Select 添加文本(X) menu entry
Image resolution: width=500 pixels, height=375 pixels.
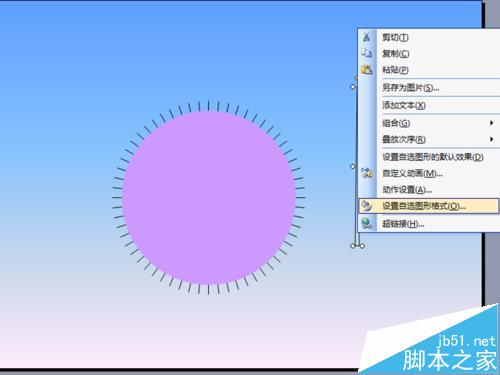coord(429,105)
